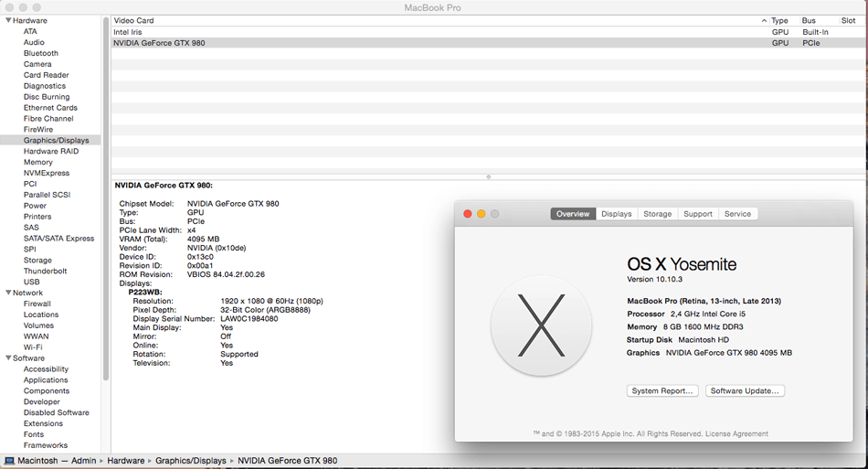Select Memory in the sidebar
Screen dimensions: 868x469
[37, 162]
